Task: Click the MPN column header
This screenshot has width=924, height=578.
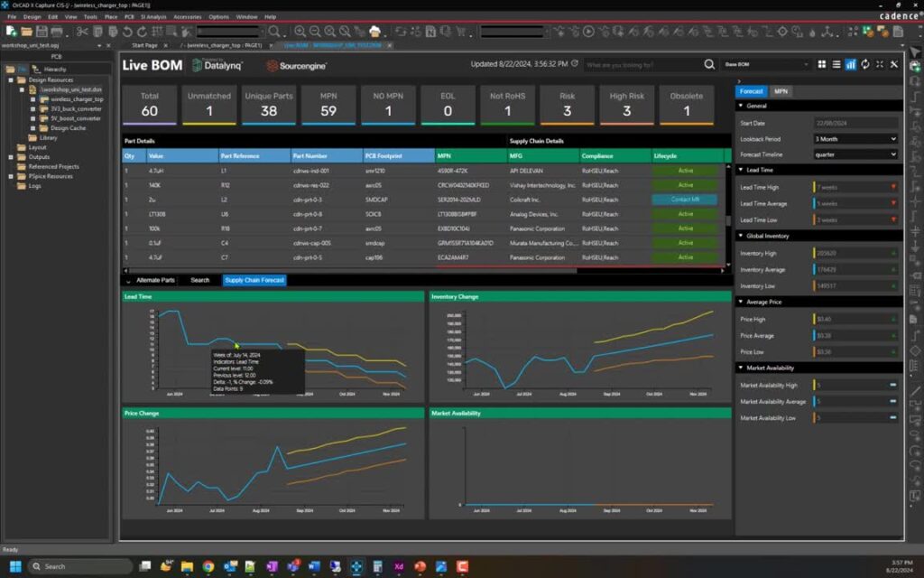Action: click(470, 155)
